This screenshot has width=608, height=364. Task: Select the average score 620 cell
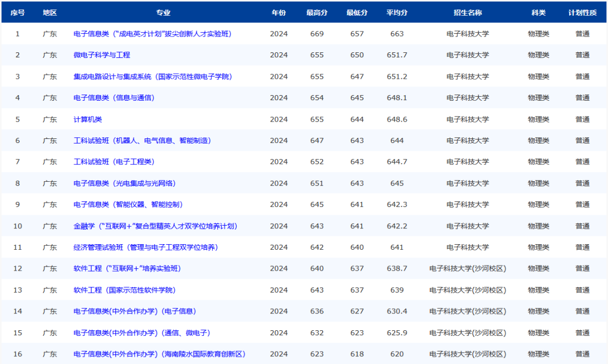[397, 354]
